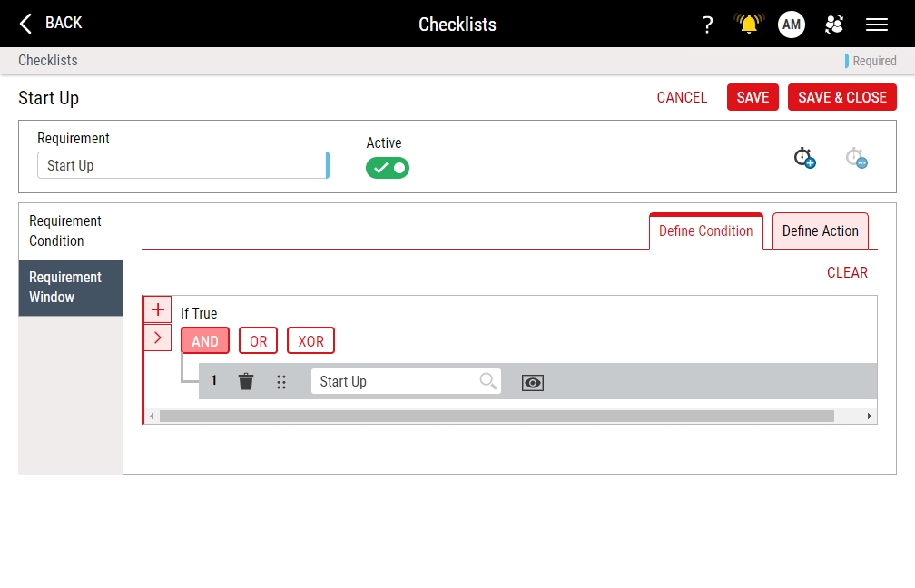
Task: Toggle the eye icon on condition row
Action: [x=533, y=383]
